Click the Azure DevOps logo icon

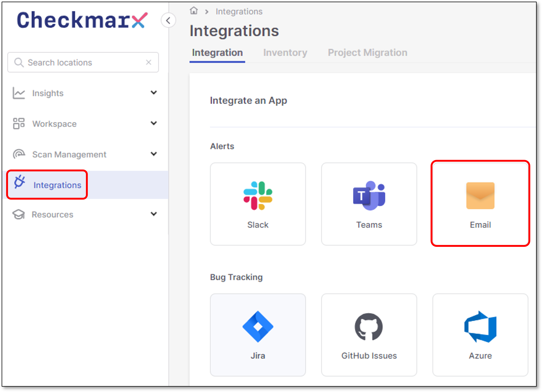[480, 327]
